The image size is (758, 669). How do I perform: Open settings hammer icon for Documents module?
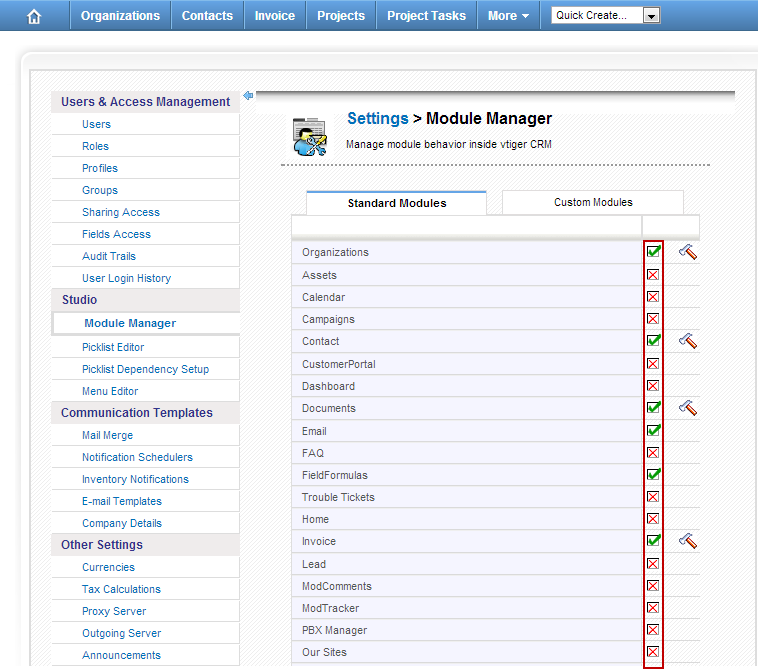tap(687, 408)
